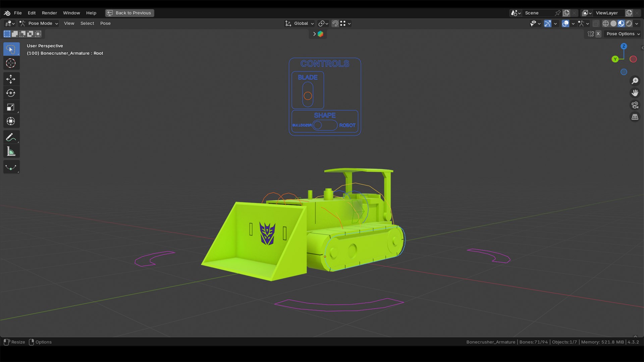Choose the Annotate tool
The width and height of the screenshot is (644, 362).
(11, 137)
